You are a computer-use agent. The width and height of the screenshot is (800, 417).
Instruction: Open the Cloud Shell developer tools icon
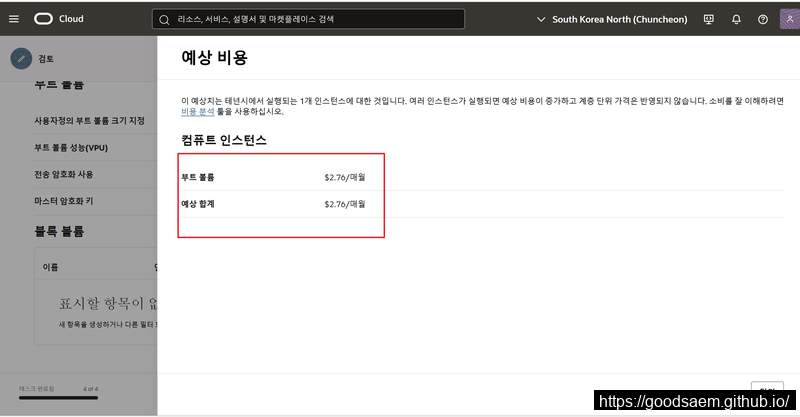tap(709, 19)
